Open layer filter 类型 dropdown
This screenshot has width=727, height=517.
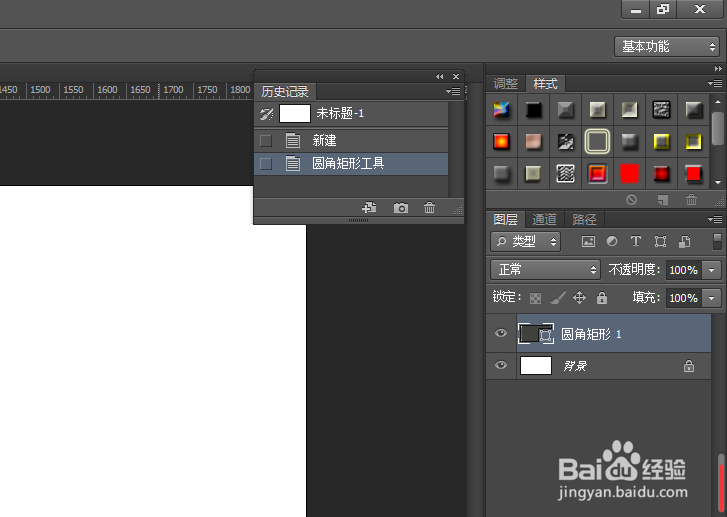tap(525, 242)
